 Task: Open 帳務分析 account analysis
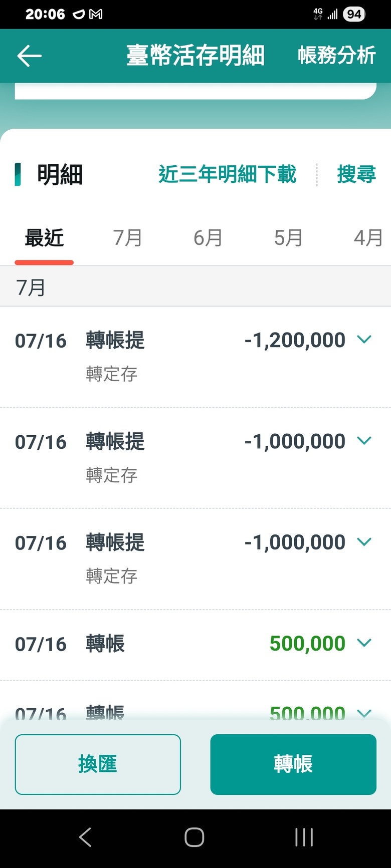[336, 56]
